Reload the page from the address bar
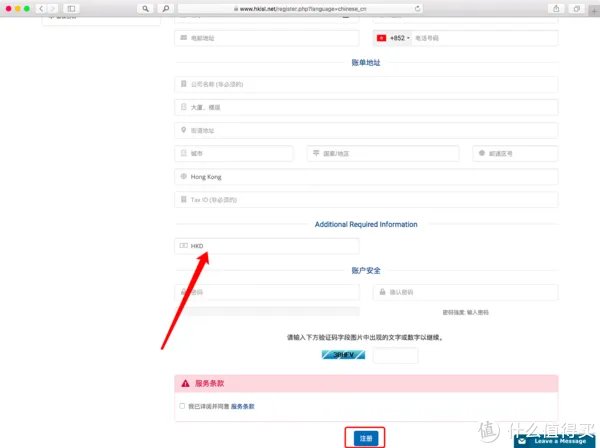The image size is (600, 448). coord(417,8)
